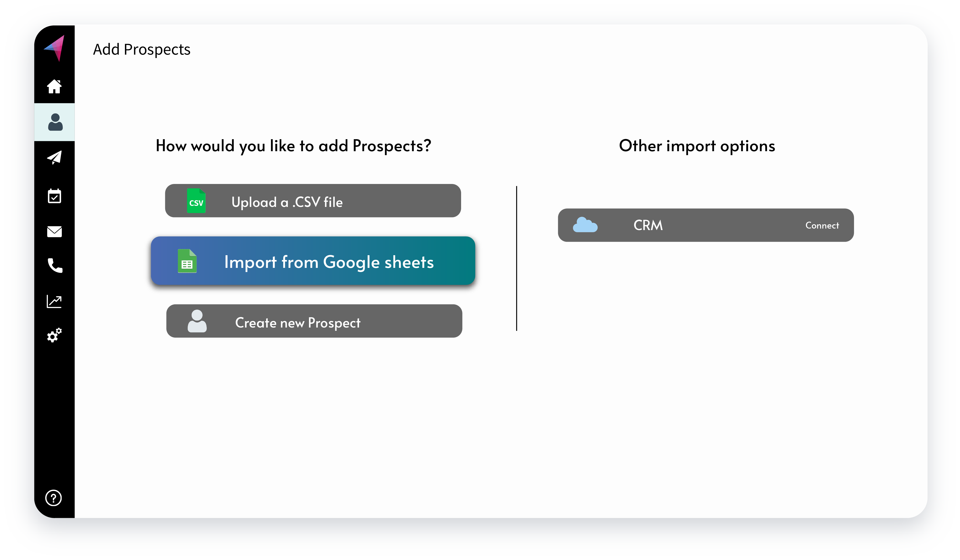Click Upload a .CSV file button

[313, 201]
